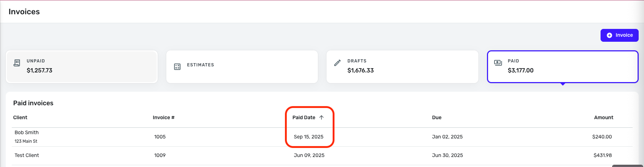Click the Paid money icon
Viewport: 644px width, 167px height.
tap(498, 63)
